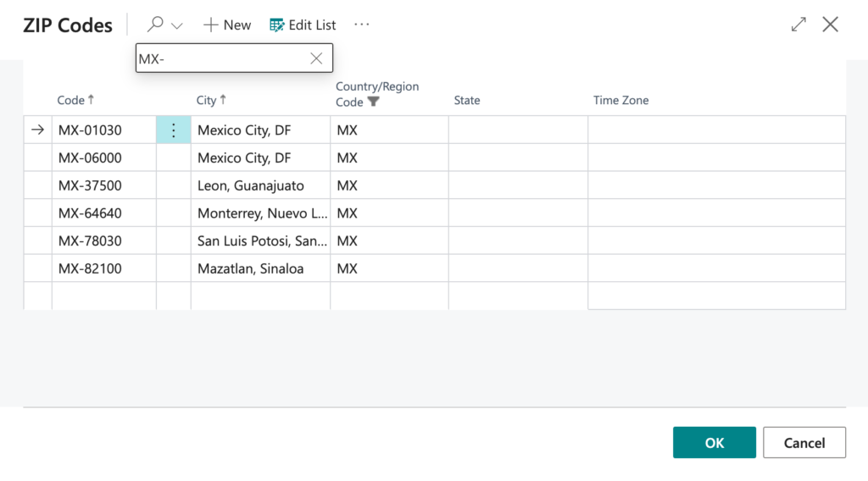Click the New button
Image resolution: width=868 pixels, height=481 pixels.
point(227,25)
